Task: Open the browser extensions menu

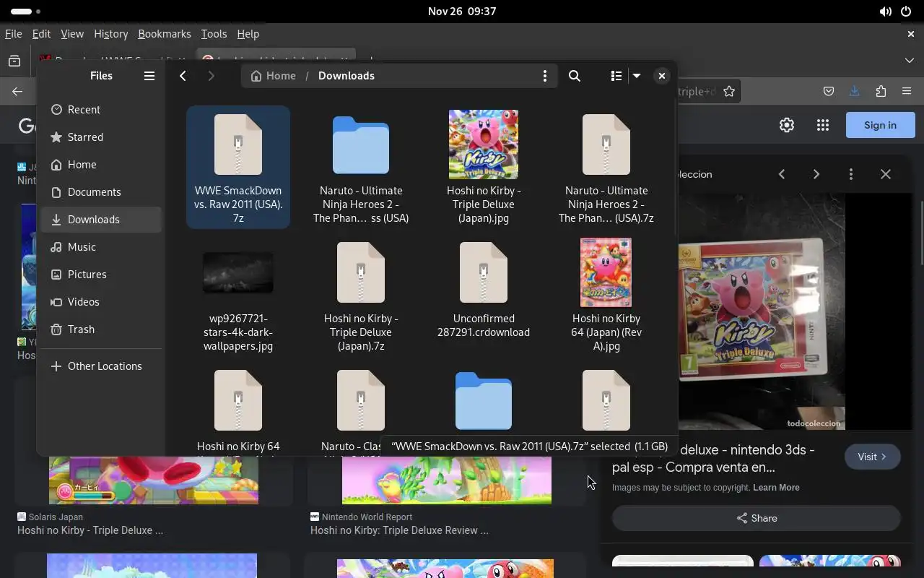Action: click(881, 92)
